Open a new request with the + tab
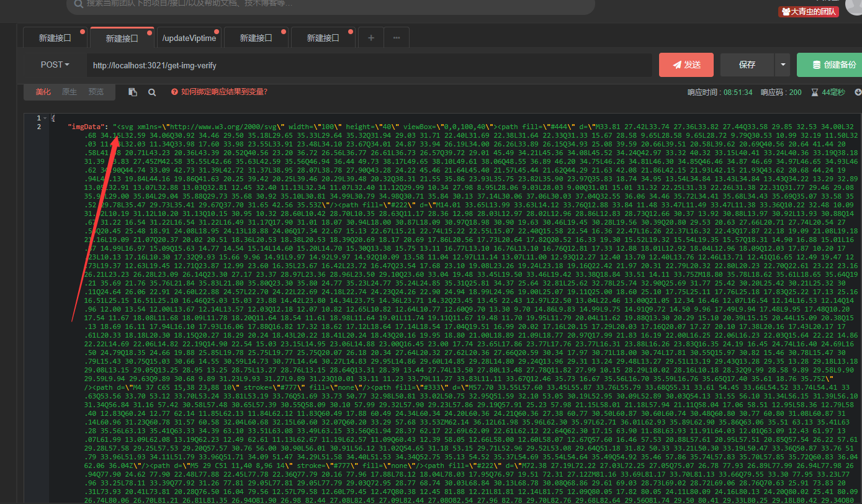The height and width of the screenshot is (504, 862). pyautogui.click(x=370, y=37)
